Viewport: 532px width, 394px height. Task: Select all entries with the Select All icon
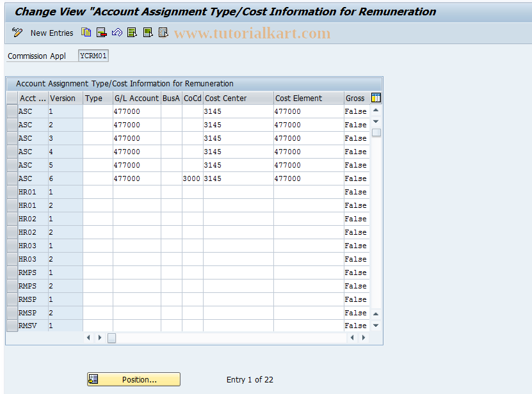(x=132, y=33)
